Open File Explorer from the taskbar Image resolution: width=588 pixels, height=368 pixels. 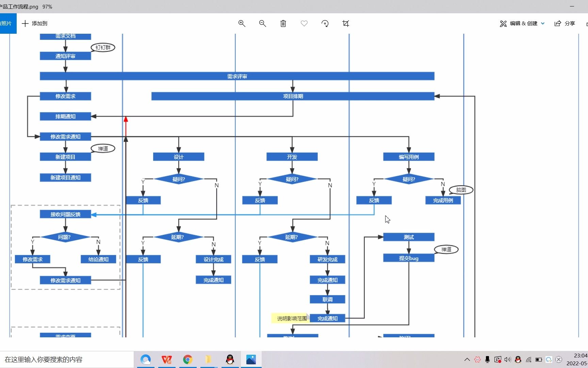208,359
